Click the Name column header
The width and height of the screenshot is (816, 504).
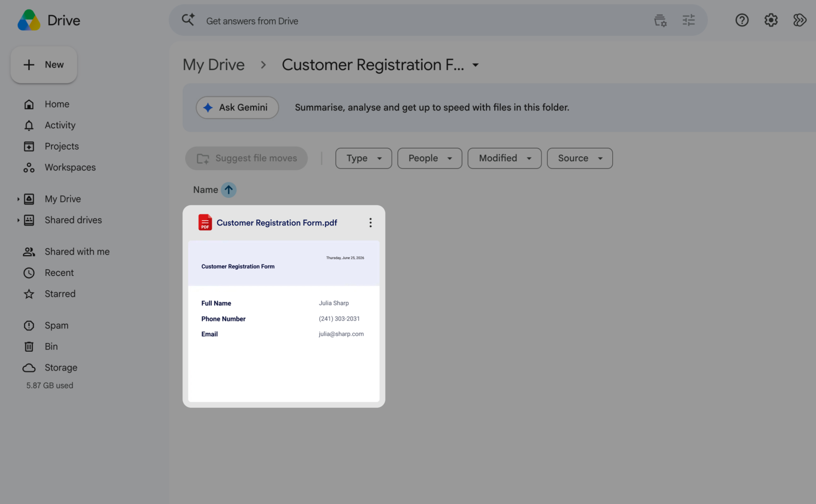point(206,190)
